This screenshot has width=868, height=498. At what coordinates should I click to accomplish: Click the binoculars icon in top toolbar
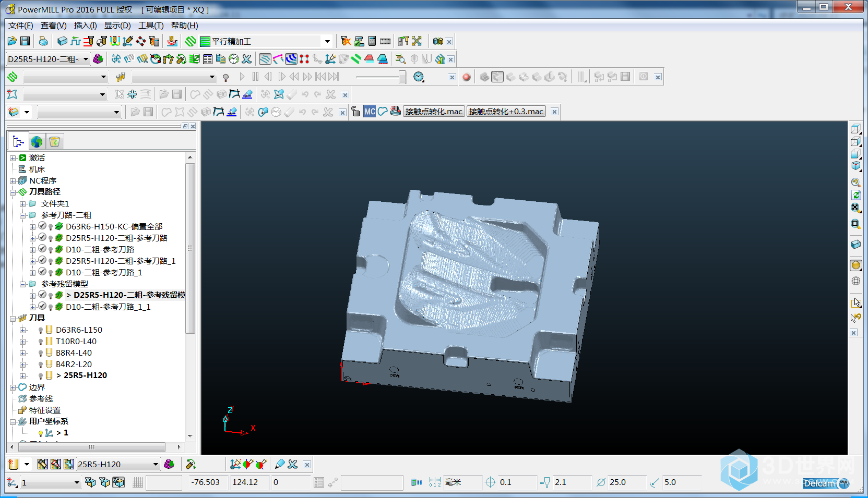tap(438, 41)
